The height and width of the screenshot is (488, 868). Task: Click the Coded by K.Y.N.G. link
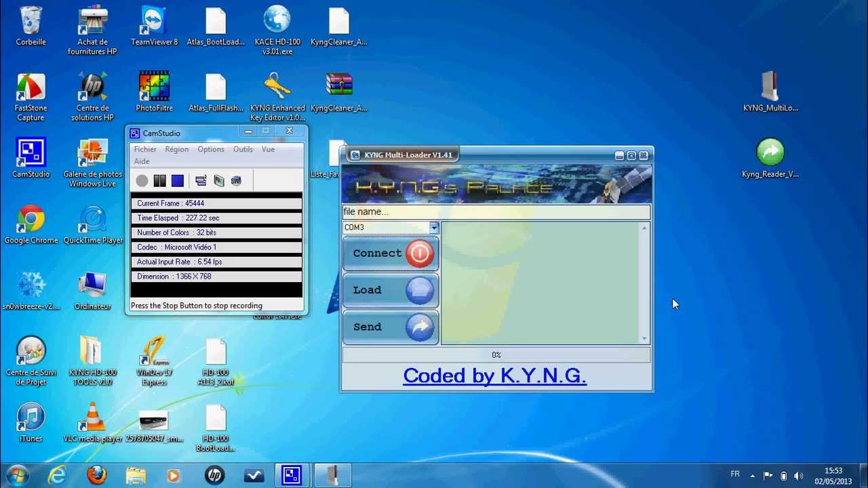pyautogui.click(x=495, y=375)
